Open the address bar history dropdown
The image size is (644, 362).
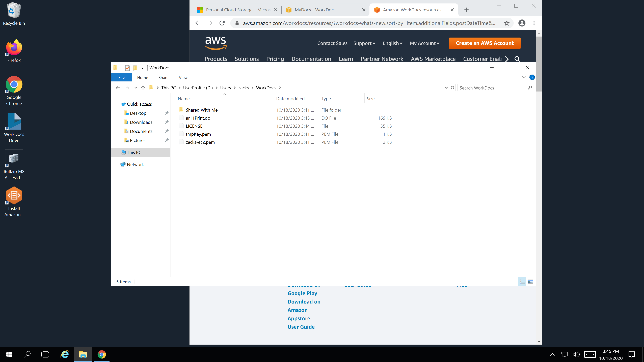tap(446, 88)
